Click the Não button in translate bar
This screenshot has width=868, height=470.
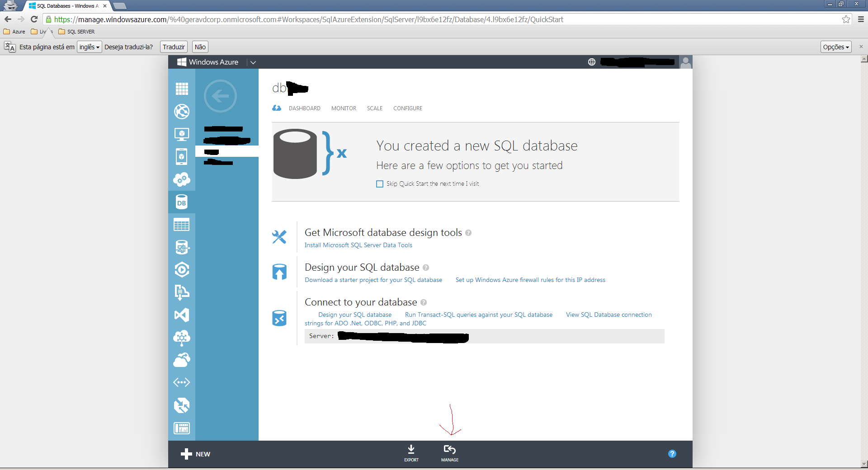[x=200, y=47]
